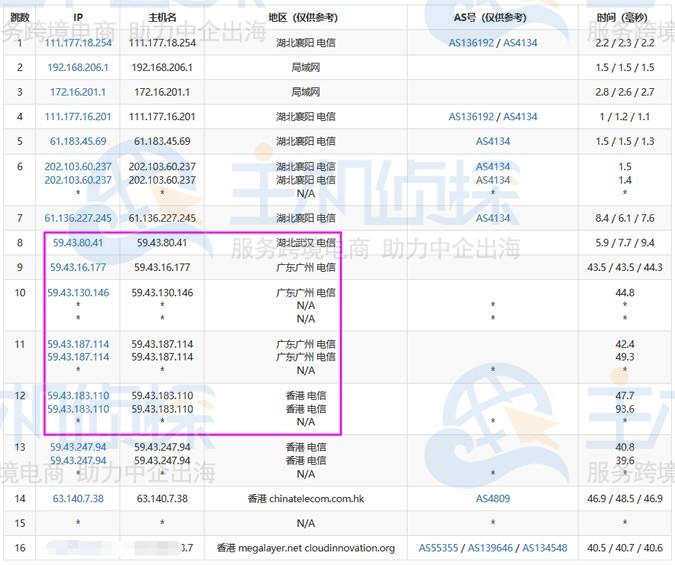Select time value 93.6 in hop 12

point(625,409)
